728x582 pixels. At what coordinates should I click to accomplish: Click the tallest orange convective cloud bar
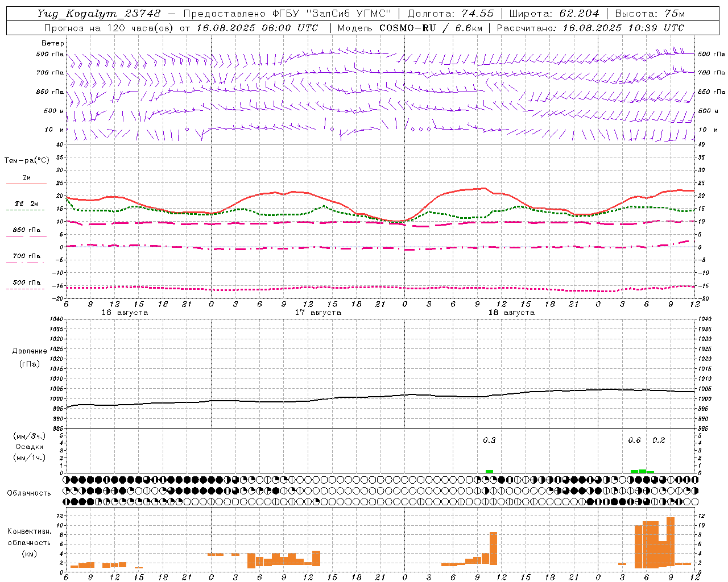click(x=671, y=541)
